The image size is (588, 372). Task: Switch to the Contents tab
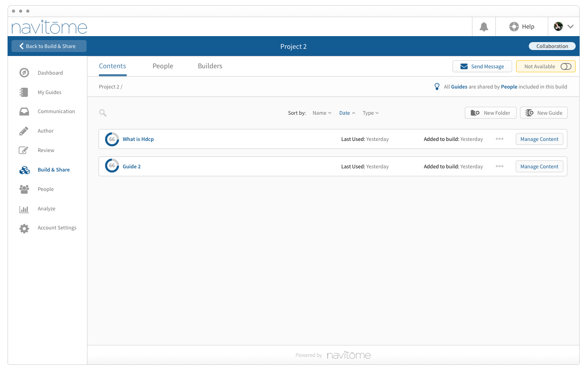[112, 66]
